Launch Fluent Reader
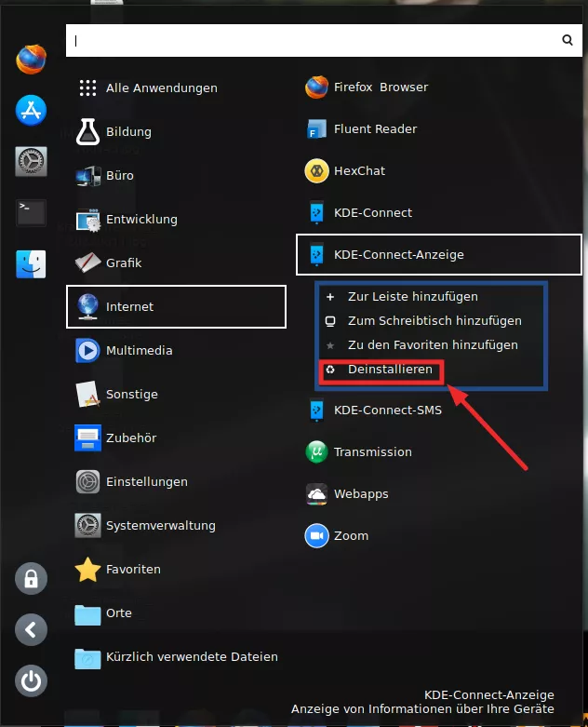The width and height of the screenshot is (588, 727). coord(439,128)
